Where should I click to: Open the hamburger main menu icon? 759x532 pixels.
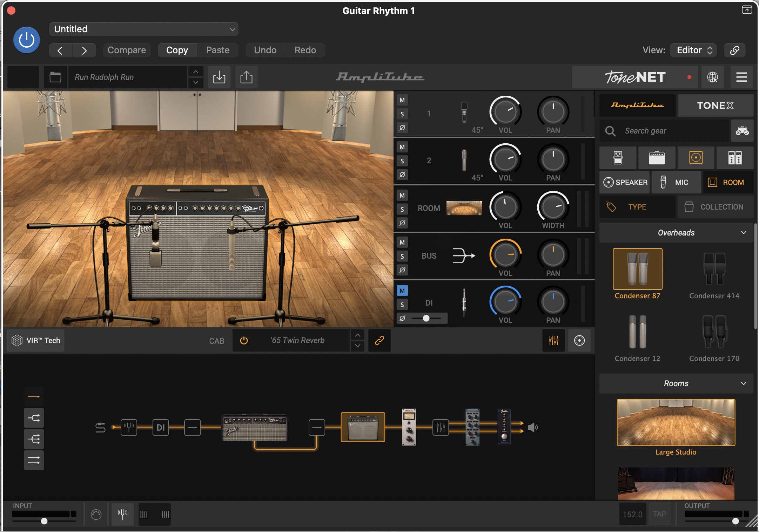point(741,77)
